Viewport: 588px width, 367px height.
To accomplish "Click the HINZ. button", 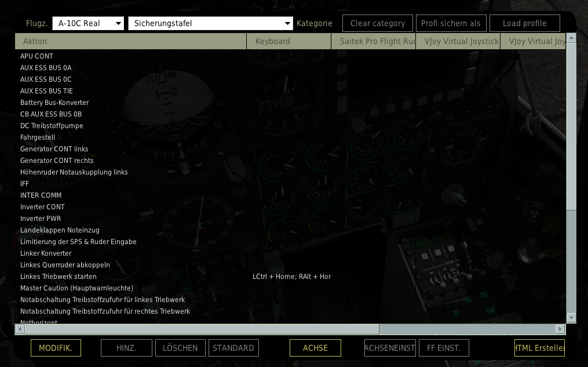I will (x=126, y=348).
